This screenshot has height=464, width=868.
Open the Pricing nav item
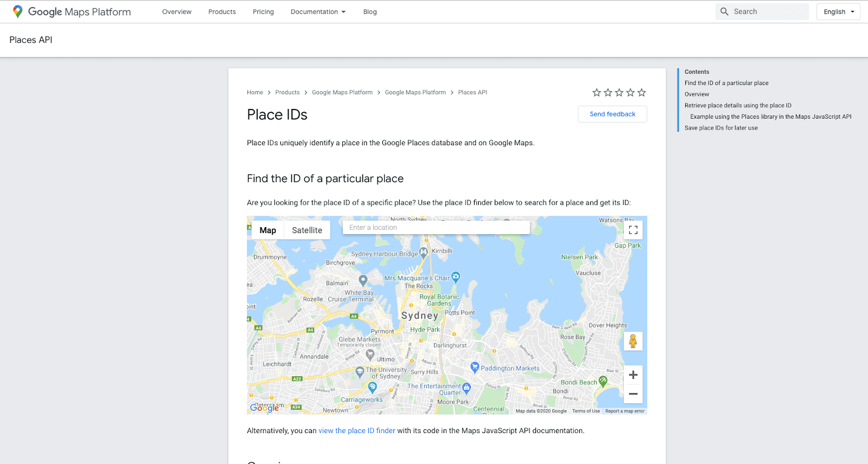click(263, 11)
